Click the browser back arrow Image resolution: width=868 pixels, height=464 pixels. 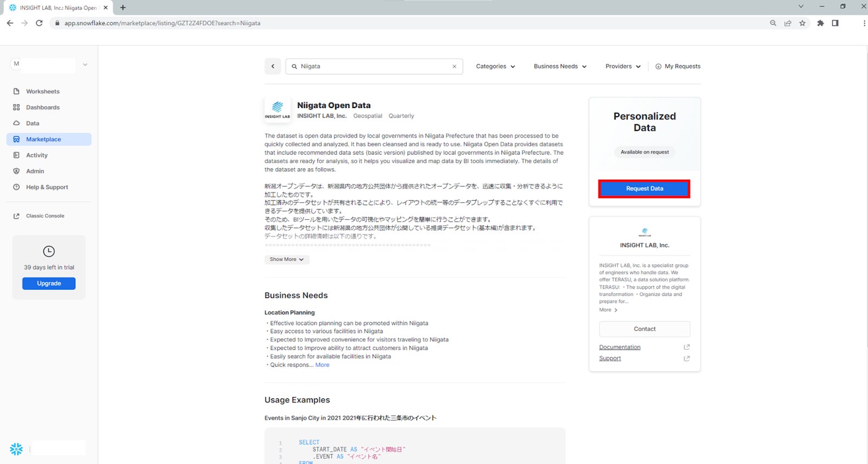click(10, 23)
